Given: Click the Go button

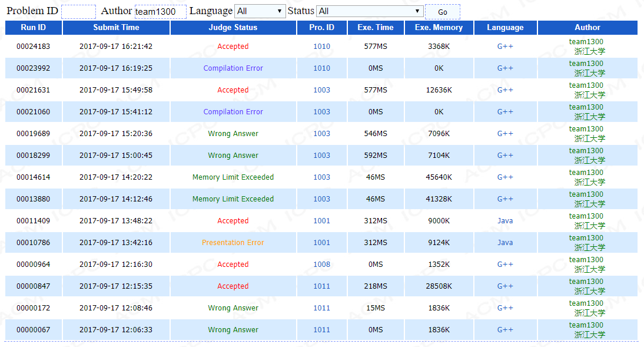Looking at the screenshot, I should coord(442,12).
